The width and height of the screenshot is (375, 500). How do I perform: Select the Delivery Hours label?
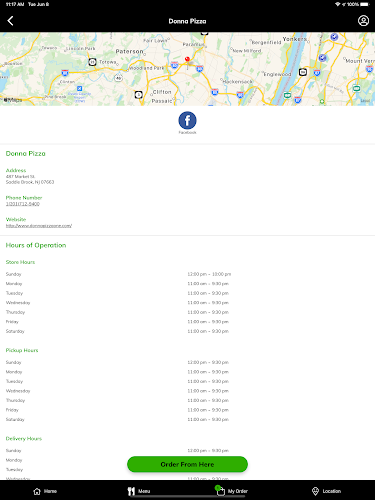(24, 439)
